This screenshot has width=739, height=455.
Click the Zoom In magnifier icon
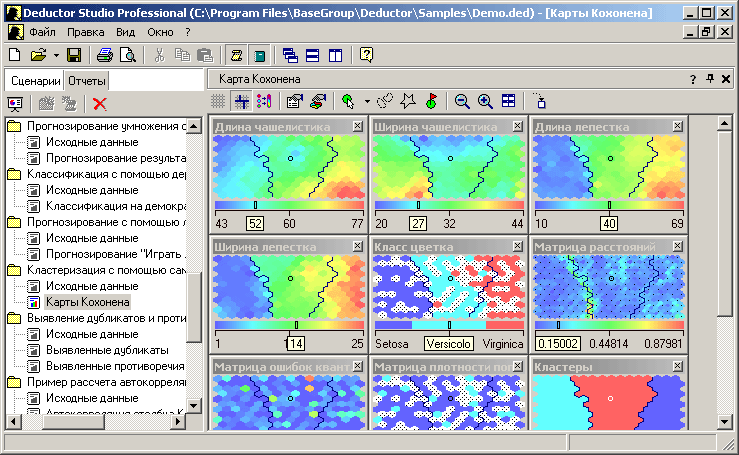point(485,101)
